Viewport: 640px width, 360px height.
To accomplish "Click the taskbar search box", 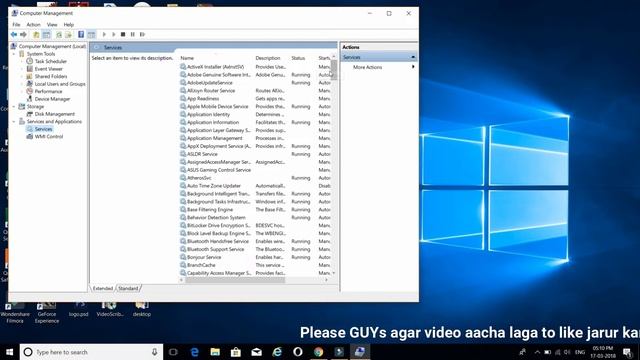I will pyautogui.click(x=91, y=352).
